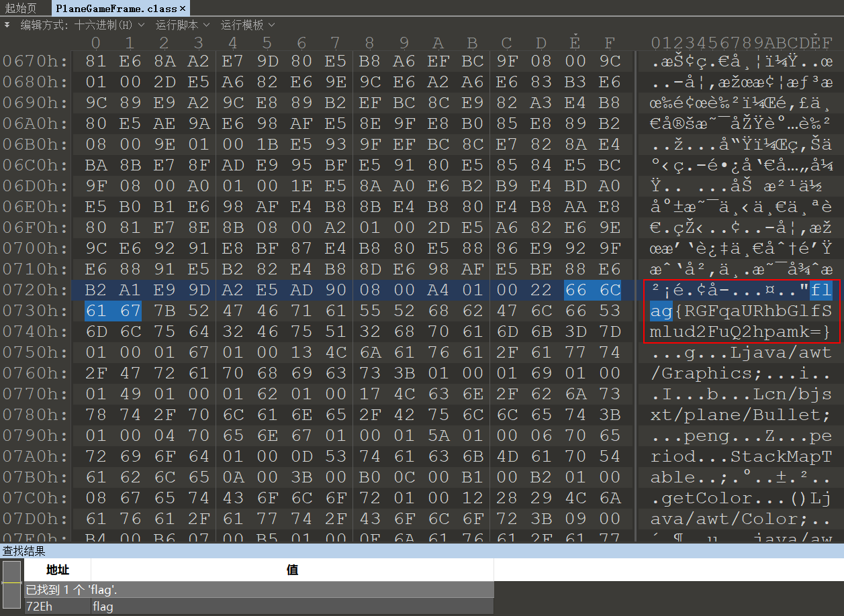The width and height of the screenshot is (844, 616).
Task: Click byte 0C in row 07B0h
Action: (404, 478)
